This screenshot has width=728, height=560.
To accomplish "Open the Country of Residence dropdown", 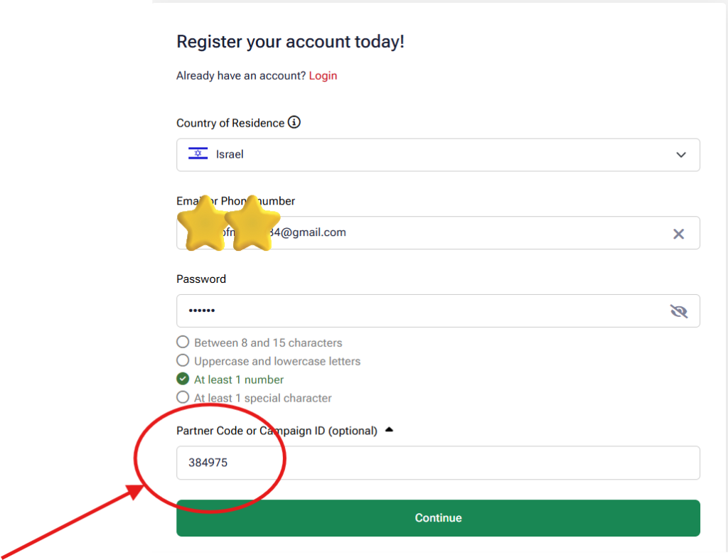I will click(x=438, y=154).
